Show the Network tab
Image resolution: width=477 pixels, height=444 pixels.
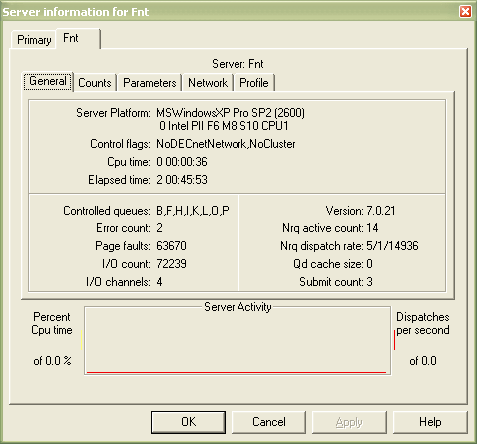208,83
